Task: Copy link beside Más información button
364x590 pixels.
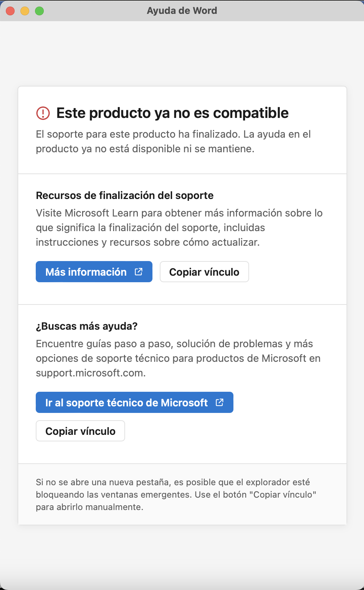Action: [204, 272]
